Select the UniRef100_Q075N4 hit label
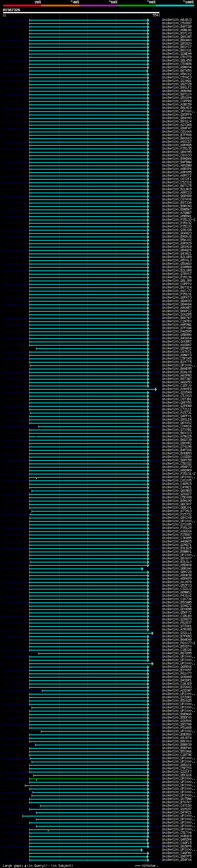This screenshot has height=868, width=197. pyautogui.click(x=177, y=799)
